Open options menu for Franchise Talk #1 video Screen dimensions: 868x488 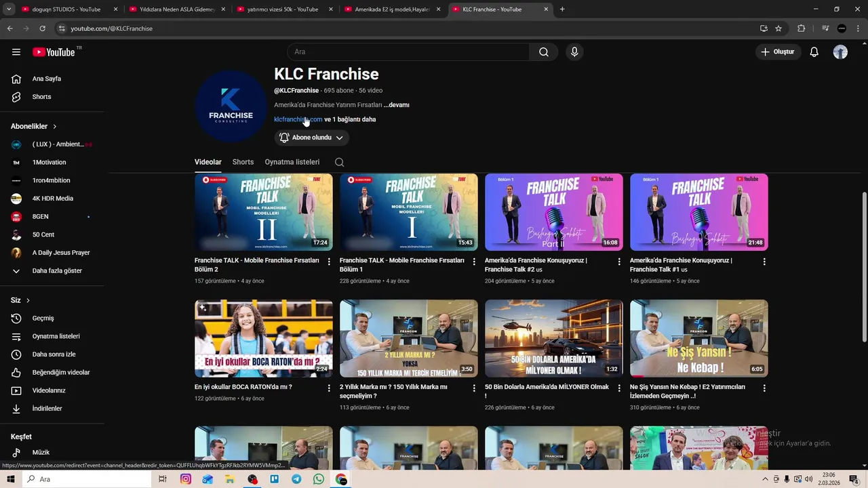pyautogui.click(x=764, y=262)
